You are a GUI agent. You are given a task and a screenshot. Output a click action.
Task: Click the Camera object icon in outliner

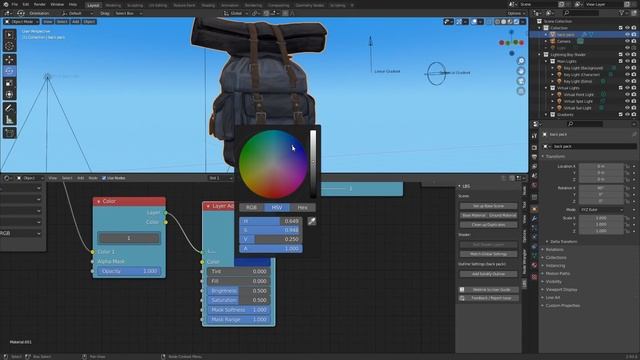tap(553, 41)
